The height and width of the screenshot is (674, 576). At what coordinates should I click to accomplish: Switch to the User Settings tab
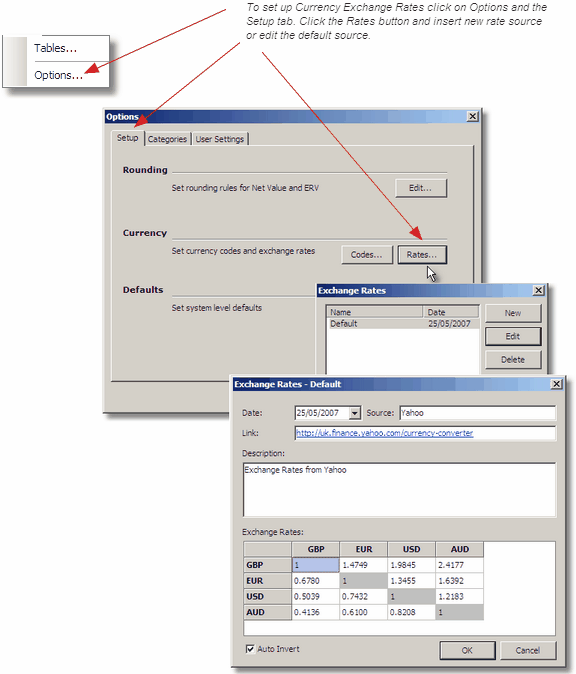(x=220, y=139)
